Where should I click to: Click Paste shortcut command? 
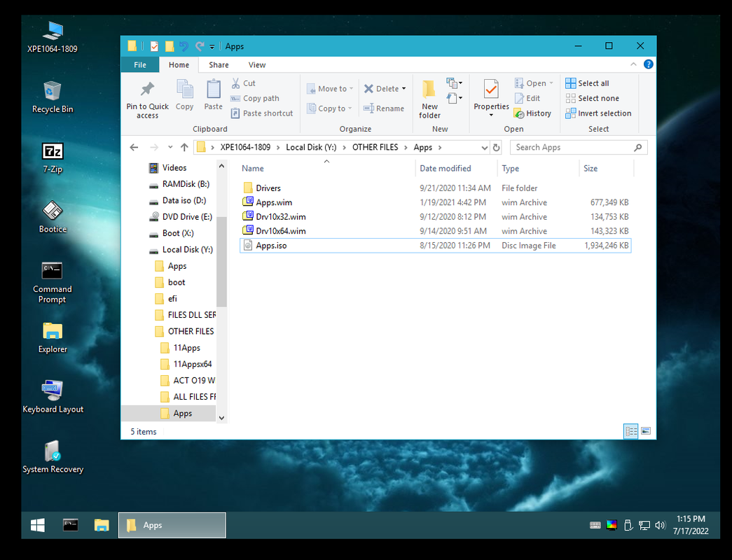pyautogui.click(x=262, y=113)
